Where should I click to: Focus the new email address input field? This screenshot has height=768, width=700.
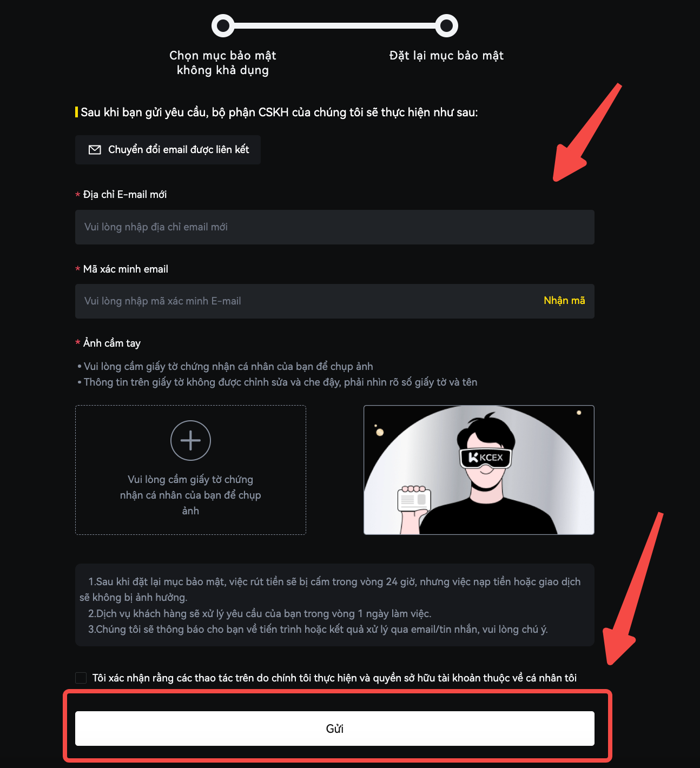click(335, 227)
